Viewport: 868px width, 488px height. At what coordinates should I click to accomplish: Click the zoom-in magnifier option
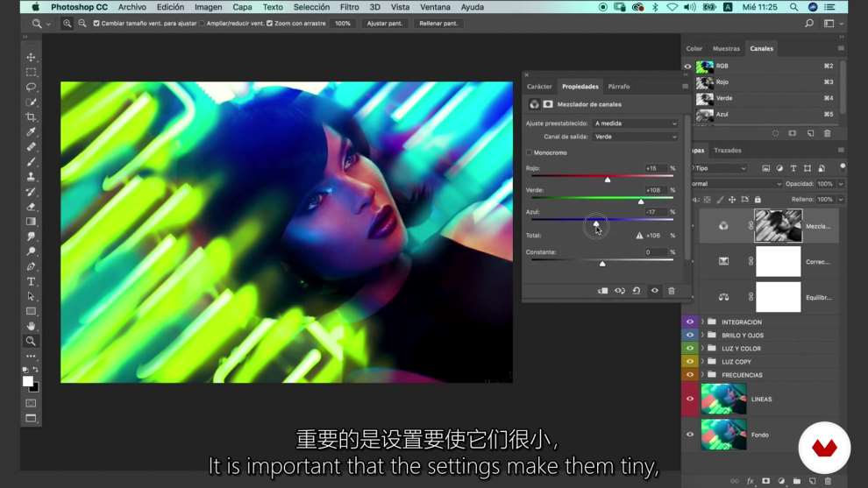tap(67, 24)
